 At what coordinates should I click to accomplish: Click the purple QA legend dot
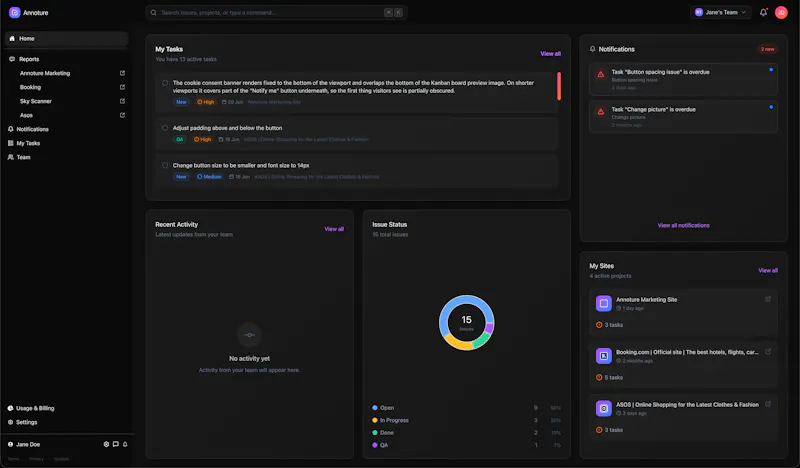[375, 445]
